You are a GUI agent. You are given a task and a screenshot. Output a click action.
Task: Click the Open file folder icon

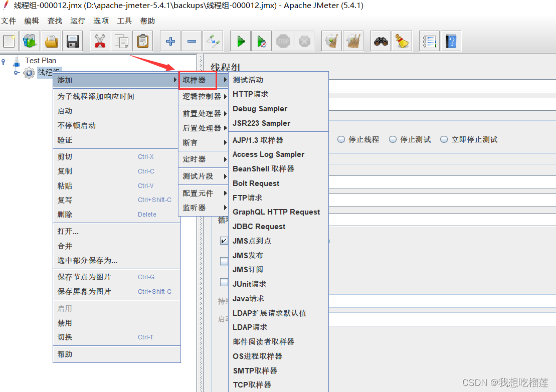tap(51, 41)
